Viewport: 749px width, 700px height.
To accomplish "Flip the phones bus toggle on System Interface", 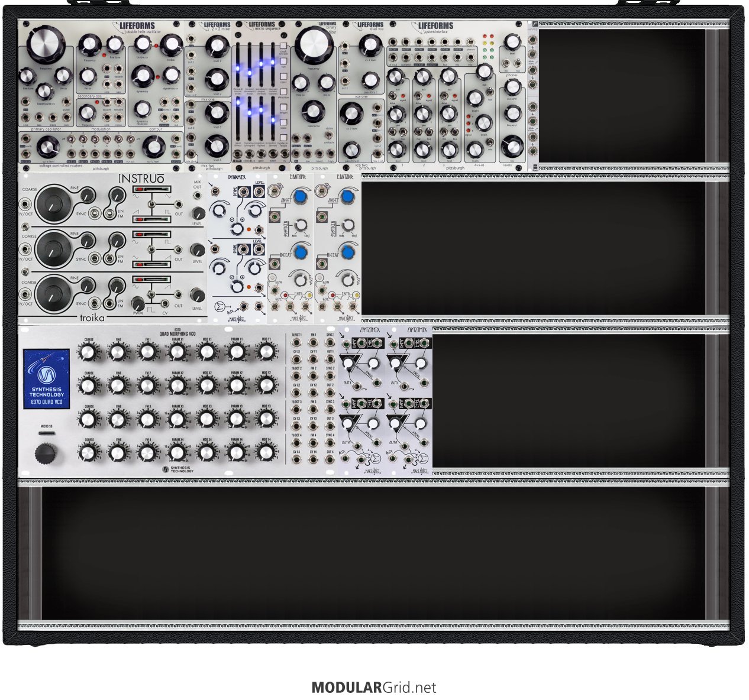I will pos(518,63).
